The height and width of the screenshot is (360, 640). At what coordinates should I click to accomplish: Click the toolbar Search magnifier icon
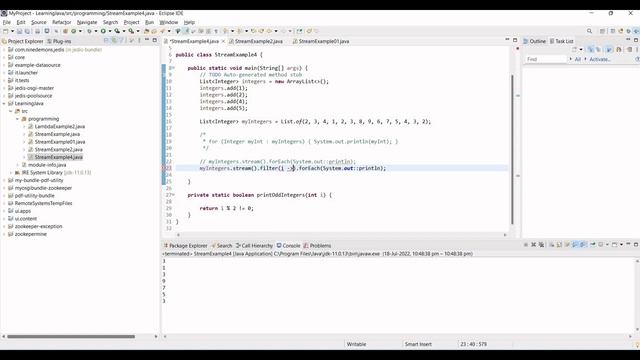point(589,31)
